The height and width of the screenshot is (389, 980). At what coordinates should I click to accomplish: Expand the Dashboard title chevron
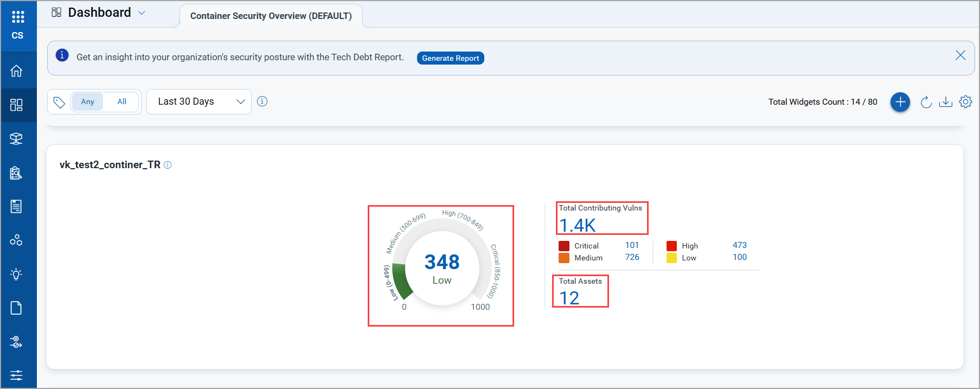142,13
